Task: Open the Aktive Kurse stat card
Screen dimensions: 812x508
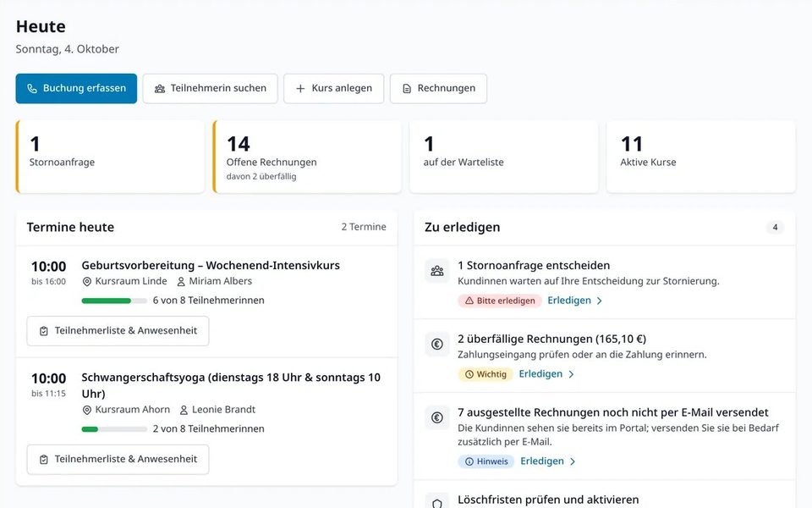Action: point(700,157)
